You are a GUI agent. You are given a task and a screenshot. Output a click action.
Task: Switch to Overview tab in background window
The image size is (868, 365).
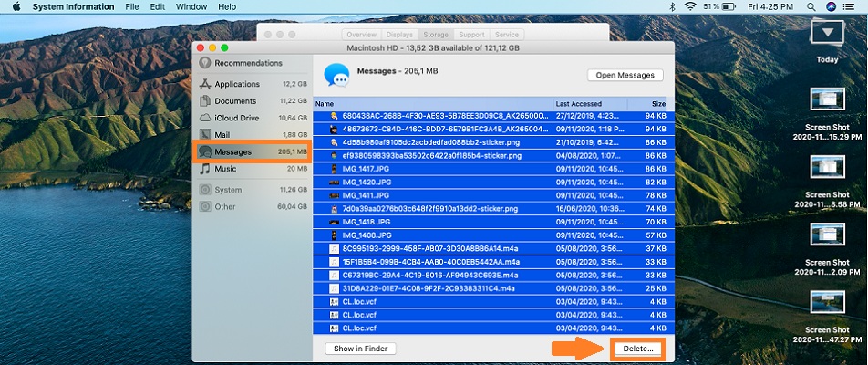[361, 35]
